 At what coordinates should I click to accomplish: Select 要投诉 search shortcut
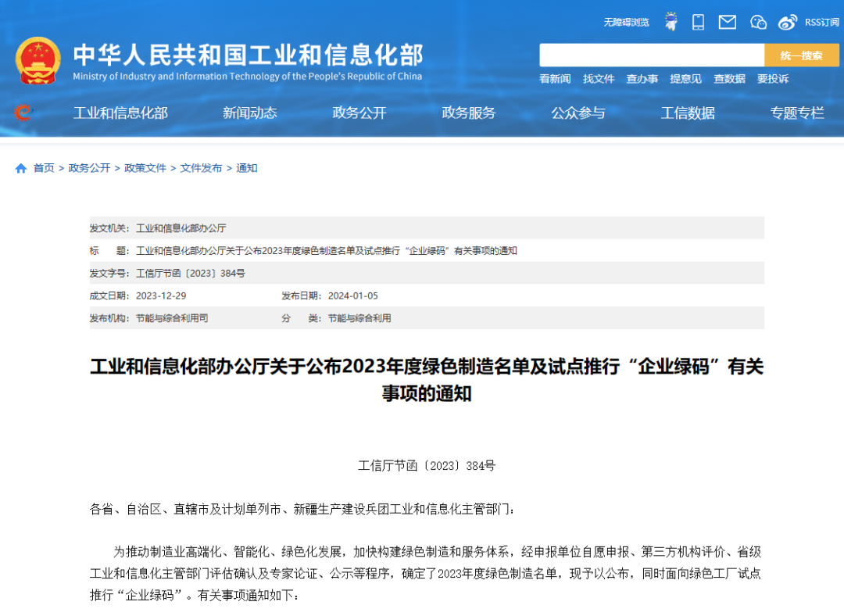[773, 79]
